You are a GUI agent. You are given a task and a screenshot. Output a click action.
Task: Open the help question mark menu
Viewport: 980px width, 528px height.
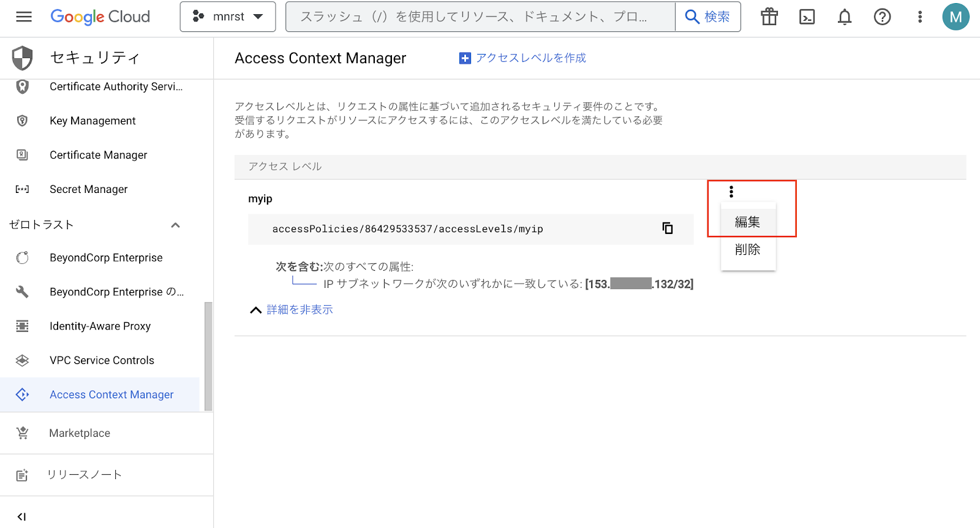point(882,17)
